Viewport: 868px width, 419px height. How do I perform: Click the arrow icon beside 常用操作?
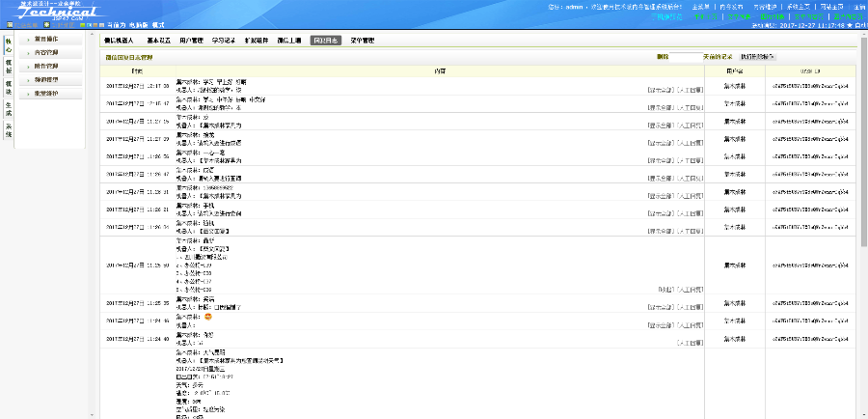28,39
